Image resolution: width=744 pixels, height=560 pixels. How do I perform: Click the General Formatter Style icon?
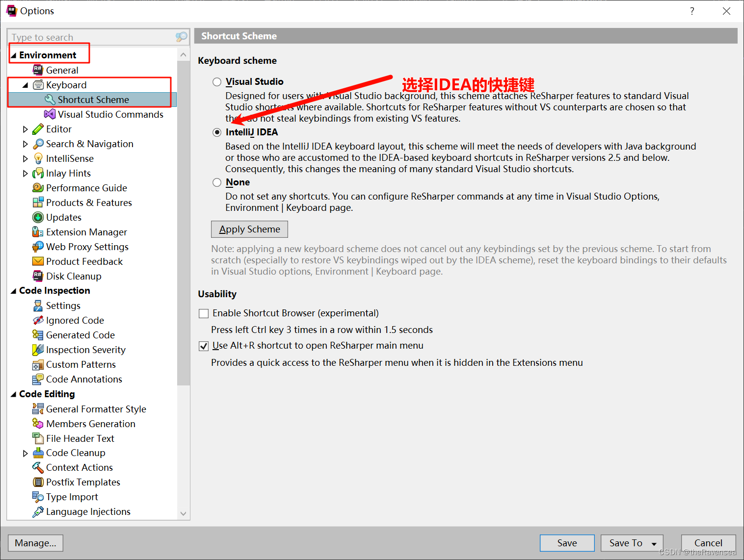pyautogui.click(x=38, y=409)
